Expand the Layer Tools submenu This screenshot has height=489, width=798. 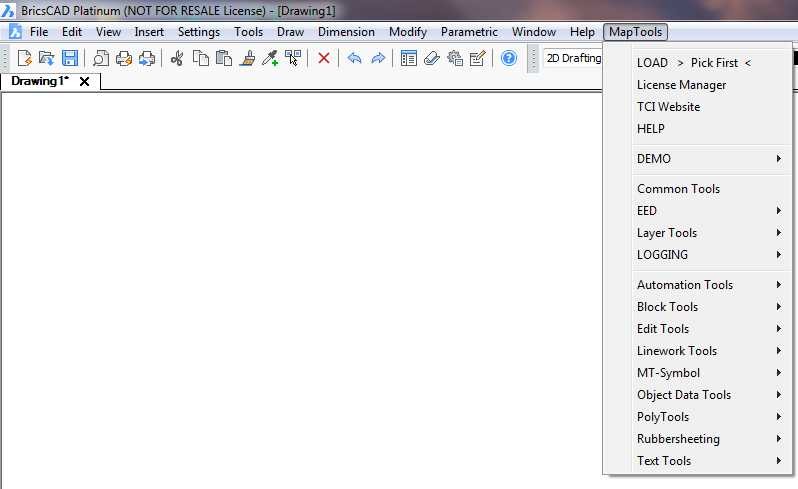(711, 233)
